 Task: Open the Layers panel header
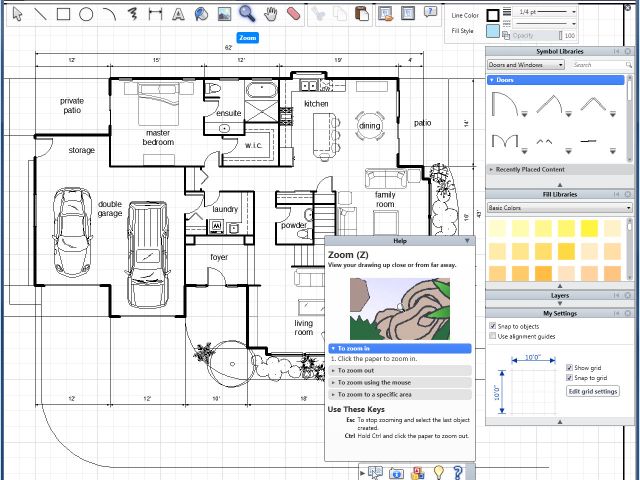(559, 296)
